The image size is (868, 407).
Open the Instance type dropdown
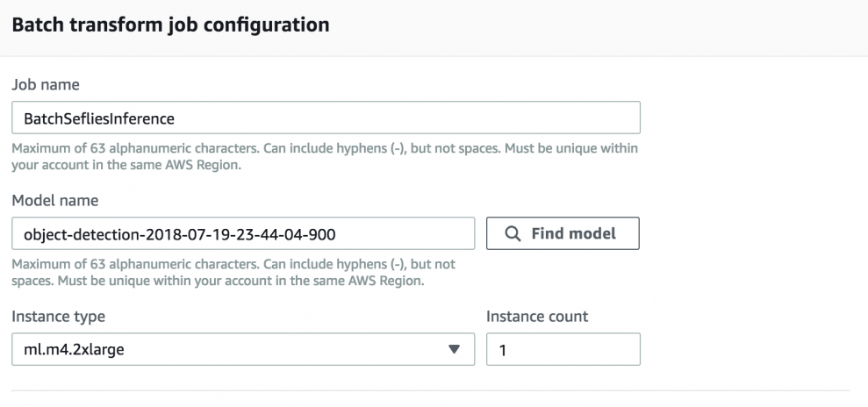pyautogui.click(x=242, y=349)
